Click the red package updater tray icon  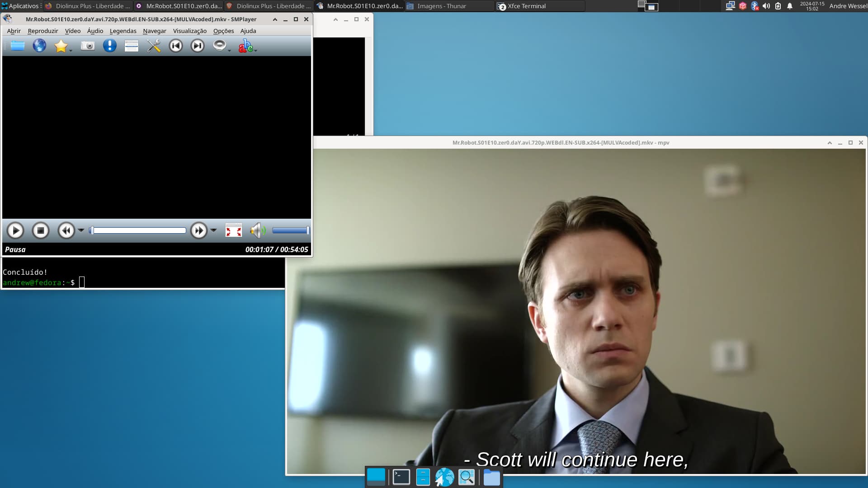pyautogui.click(x=742, y=6)
